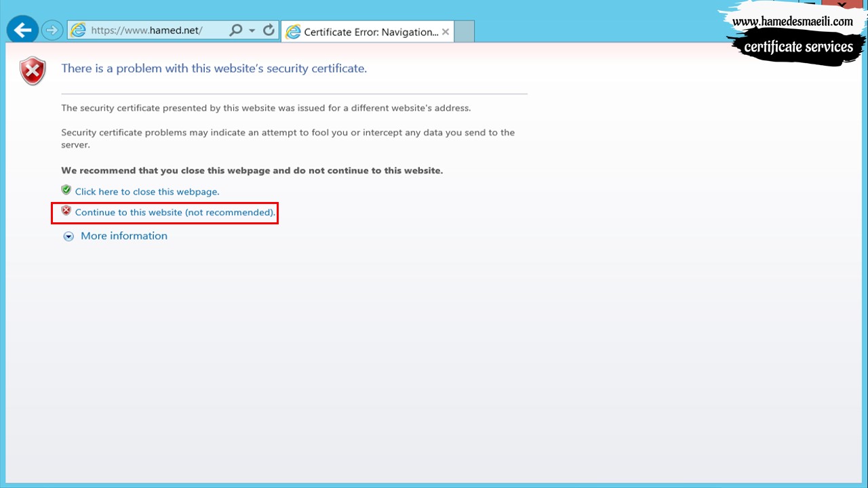Click the IE icon on the Certificate Error tab

tap(293, 32)
